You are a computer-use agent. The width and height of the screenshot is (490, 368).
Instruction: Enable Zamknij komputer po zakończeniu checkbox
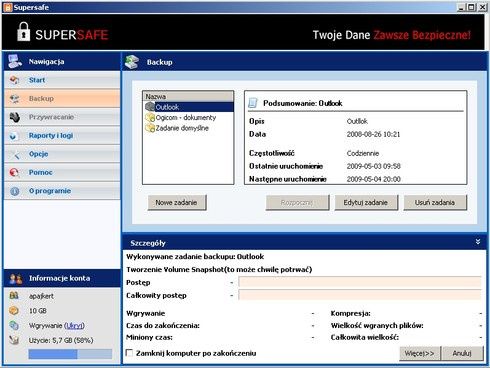(x=129, y=353)
